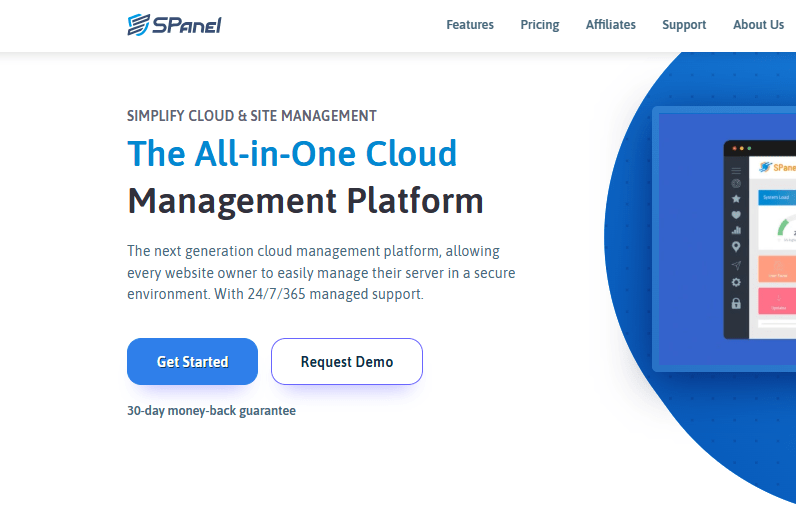The image size is (796, 516).
Task: Click the SPanel logo in the header
Action: (174, 25)
